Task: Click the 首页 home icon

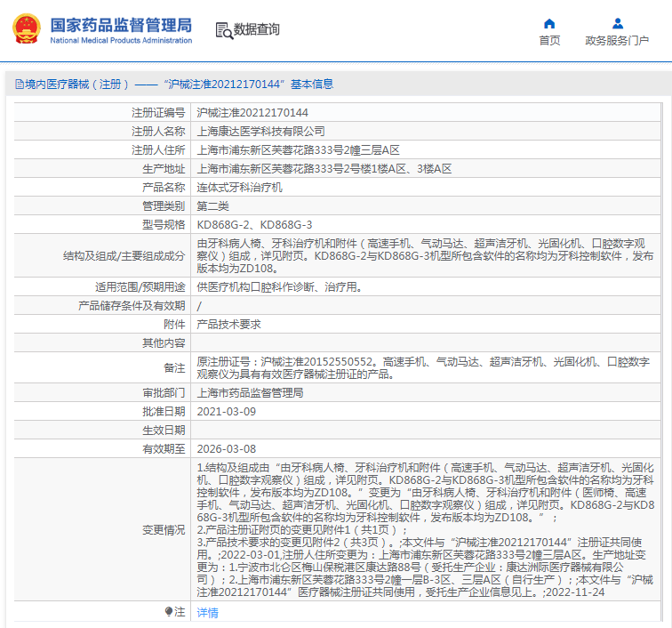Action: point(549,23)
